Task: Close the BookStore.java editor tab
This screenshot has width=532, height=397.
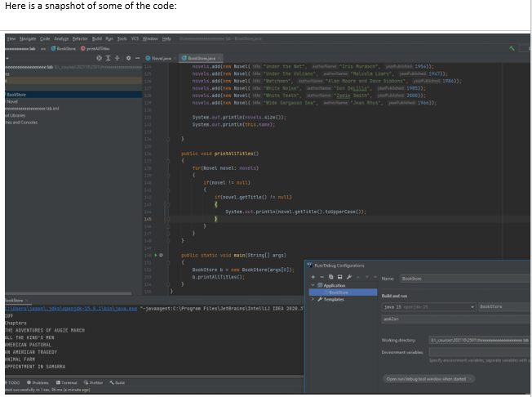Action: (219, 59)
